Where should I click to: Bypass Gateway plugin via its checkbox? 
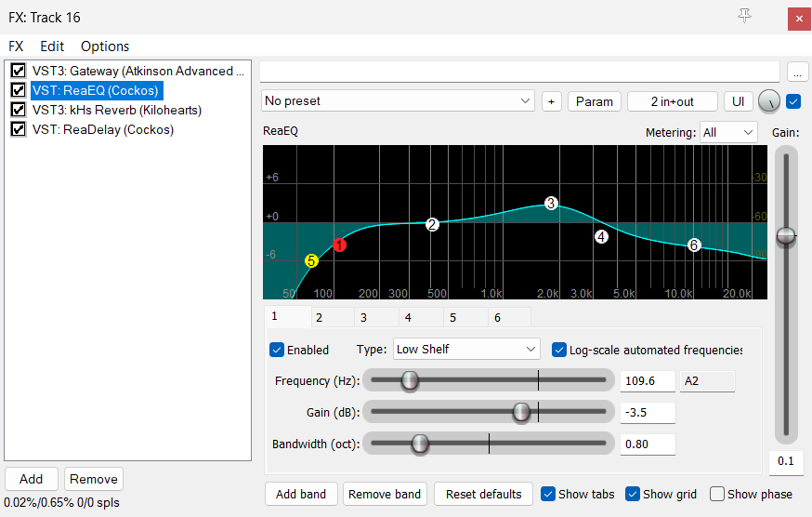pos(19,71)
